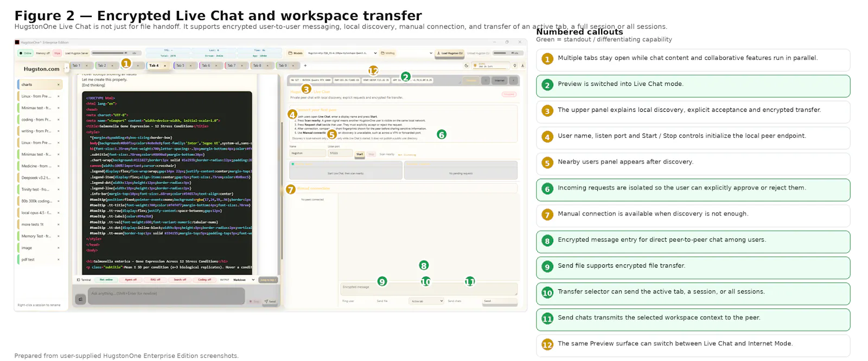Click the Jump to top button
This screenshot has width=868, height=361.
point(268,280)
